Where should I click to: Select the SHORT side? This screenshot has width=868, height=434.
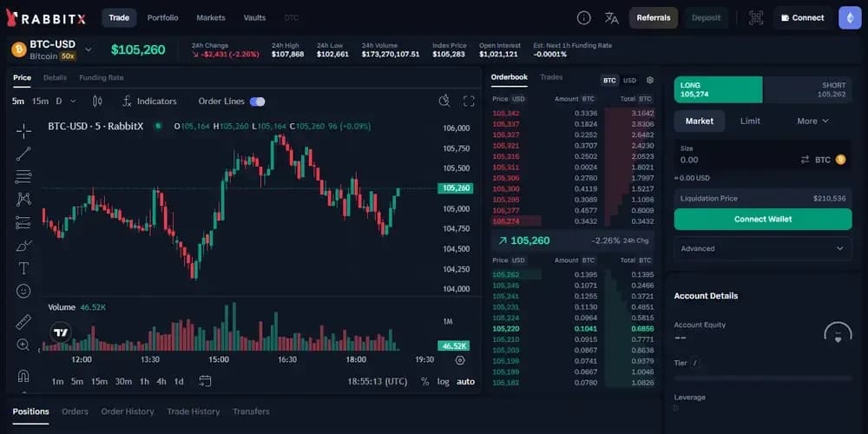(807, 89)
